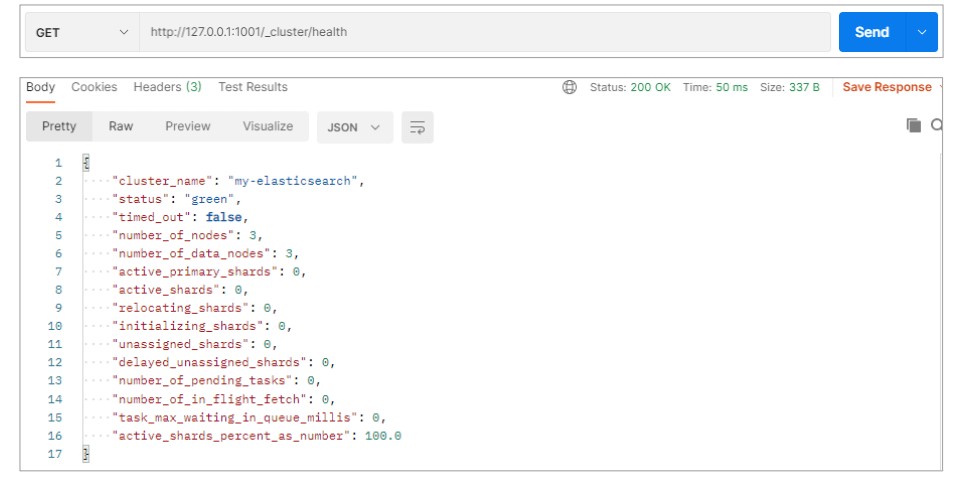Switch to the Cookies tab

tap(94, 87)
